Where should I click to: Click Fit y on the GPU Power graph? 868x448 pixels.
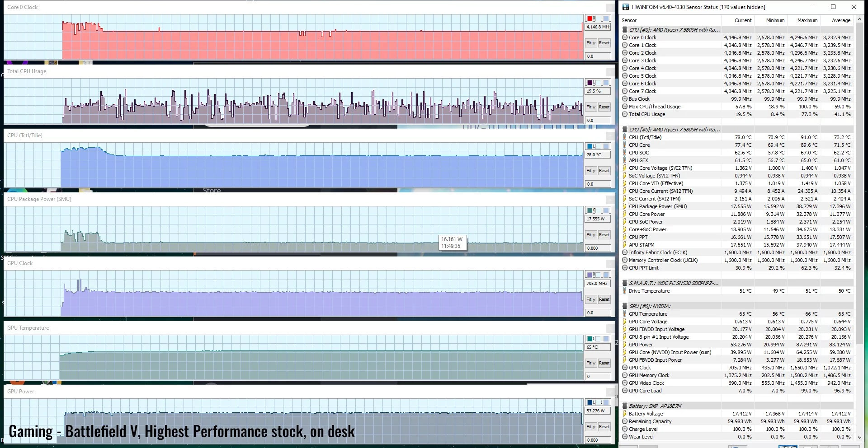tap(590, 426)
